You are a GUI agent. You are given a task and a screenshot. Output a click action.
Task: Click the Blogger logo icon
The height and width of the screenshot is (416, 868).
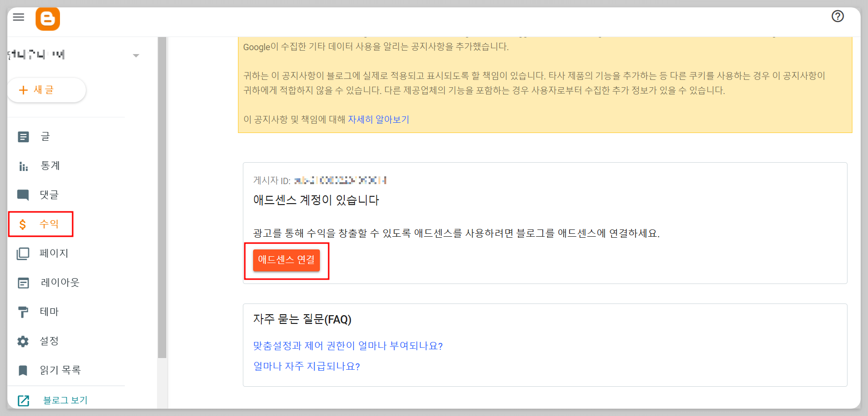click(48, 19)
